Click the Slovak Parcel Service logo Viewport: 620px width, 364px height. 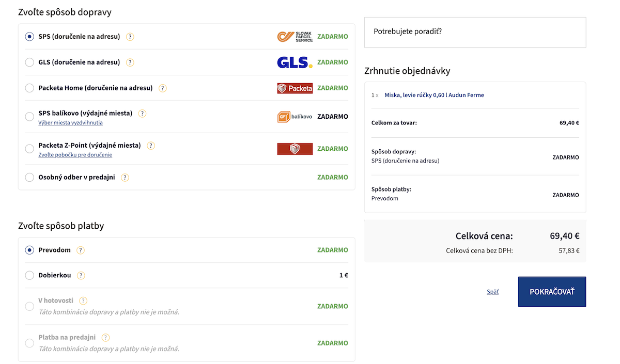pos(295,37)
